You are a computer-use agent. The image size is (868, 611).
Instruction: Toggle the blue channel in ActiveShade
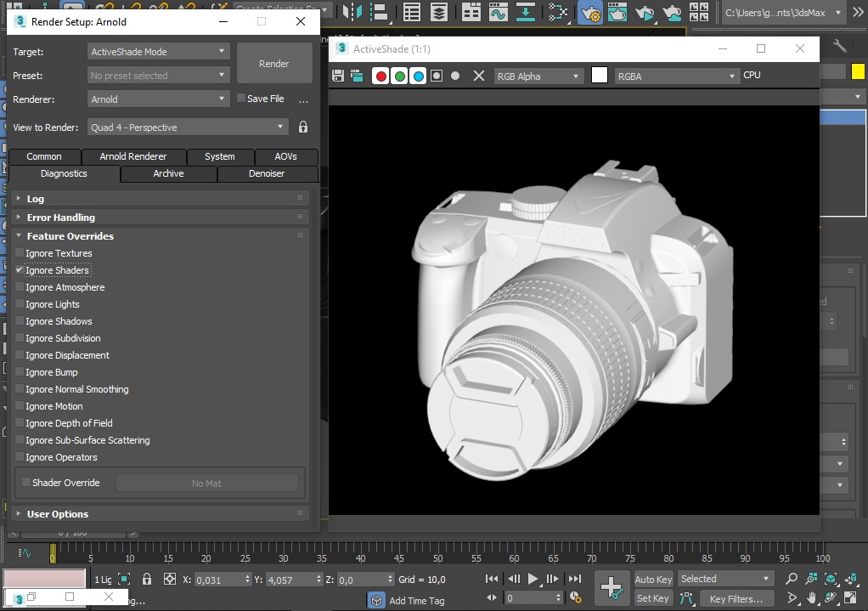coord(419,76)
